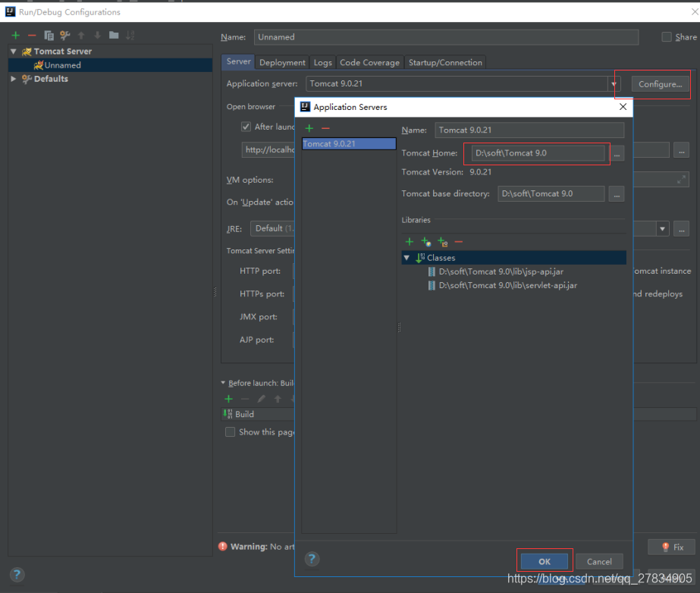Viewport: 700px width, 593px height.
Task: Select the Build item in the before launch list
Action: [x=244, y=414]
